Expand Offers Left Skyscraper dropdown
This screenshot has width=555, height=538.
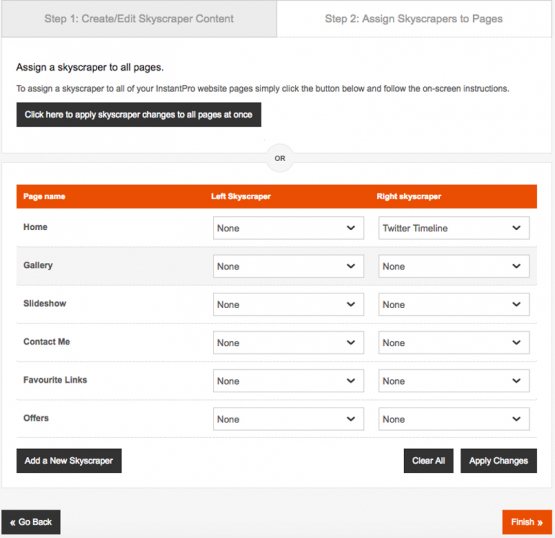click(x=288, y=419)
